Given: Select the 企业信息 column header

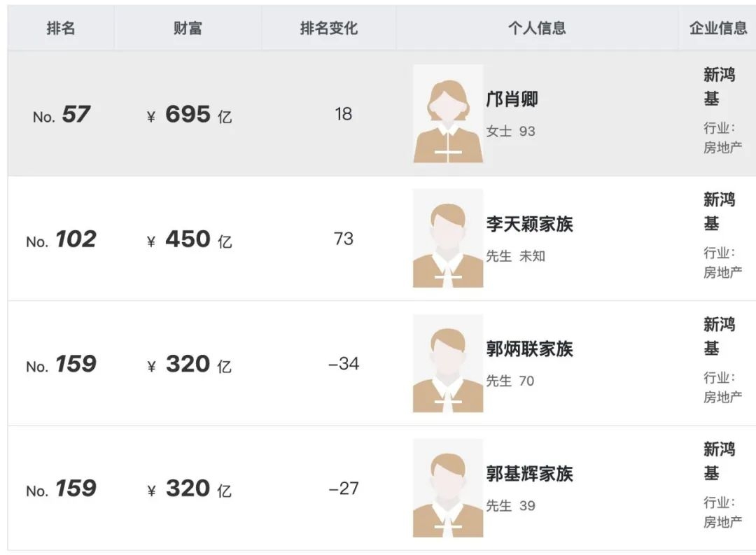Looking at the screenshot, I should tap(717, 28).
